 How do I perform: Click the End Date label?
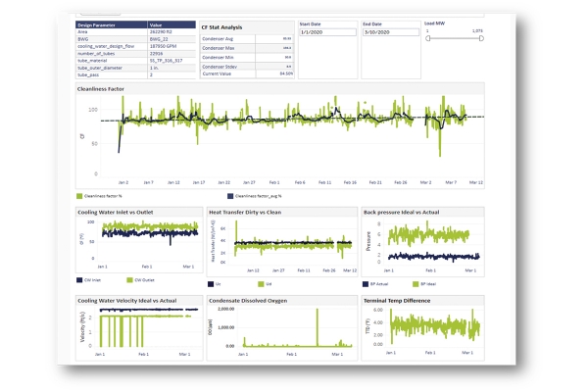372,24
